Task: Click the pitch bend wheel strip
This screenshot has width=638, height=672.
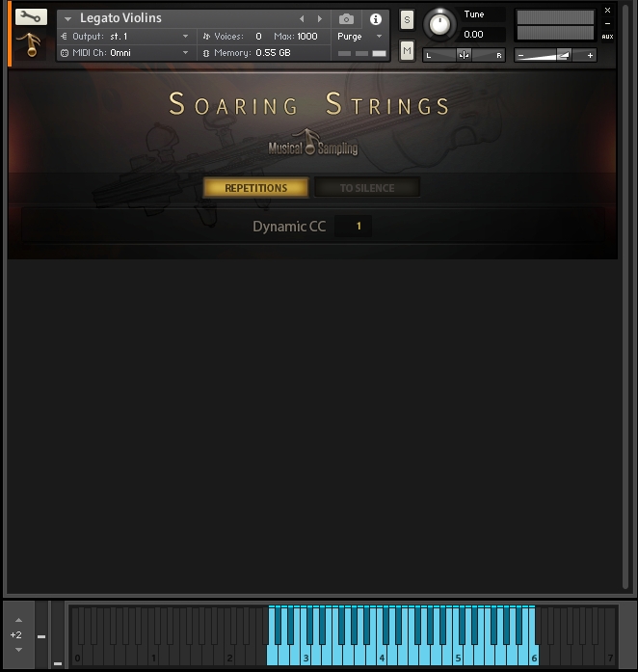Action: [x=41, y=634]
